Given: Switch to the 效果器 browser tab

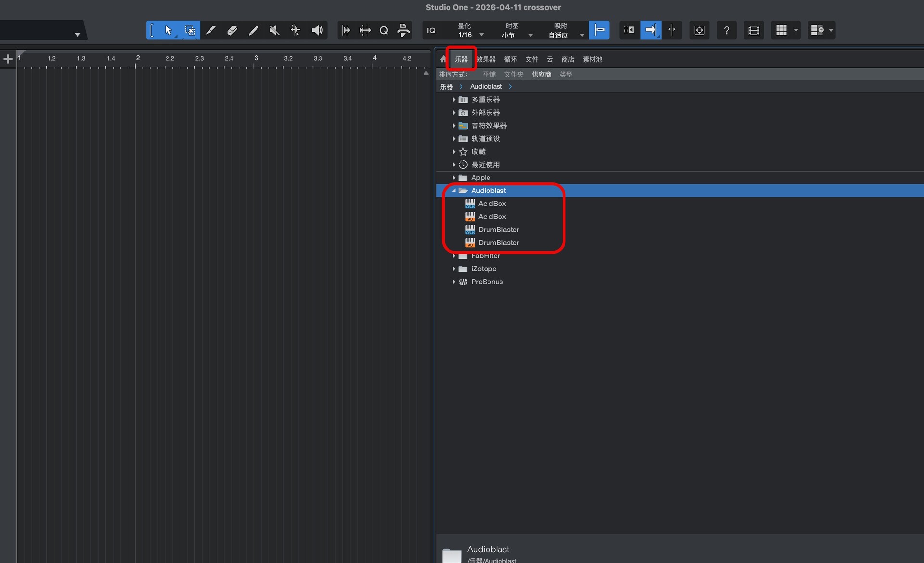Looking at the screenshot, I should tap(486, 59).
